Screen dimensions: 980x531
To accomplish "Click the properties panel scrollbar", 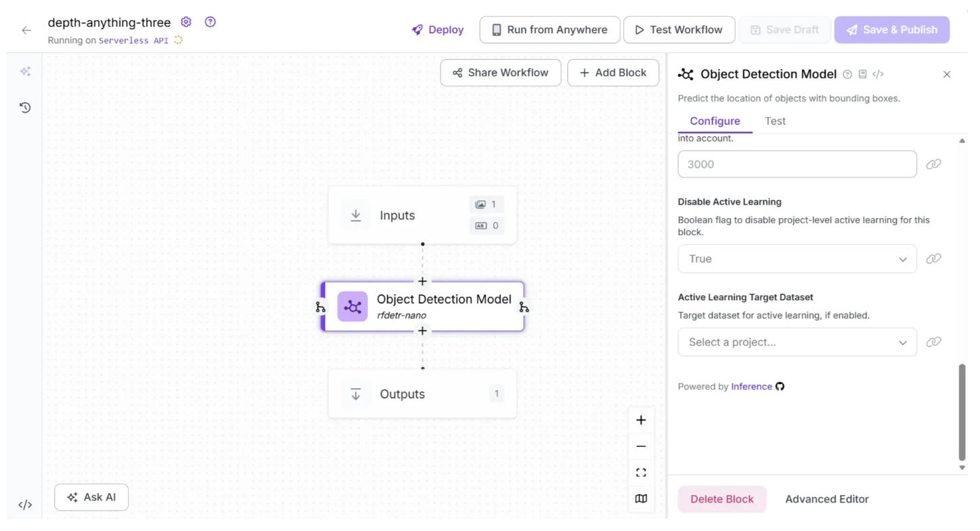I will (x=962, y=412).
